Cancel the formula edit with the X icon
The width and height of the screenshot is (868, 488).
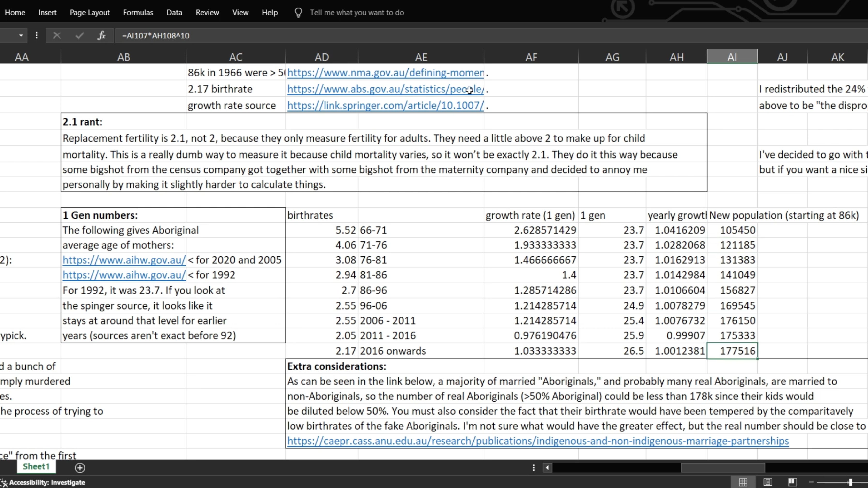point(57,35)
